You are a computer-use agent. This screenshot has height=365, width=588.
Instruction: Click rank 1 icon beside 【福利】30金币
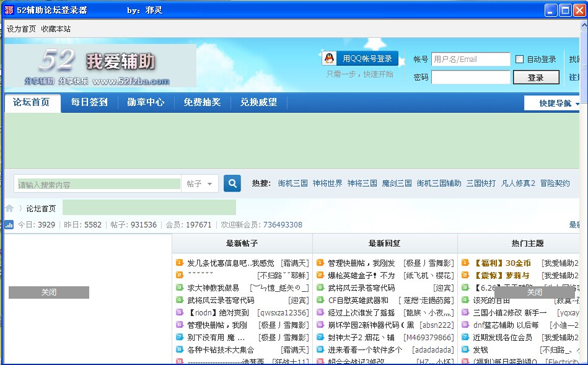pyautogui.click(x=465, y=263)
